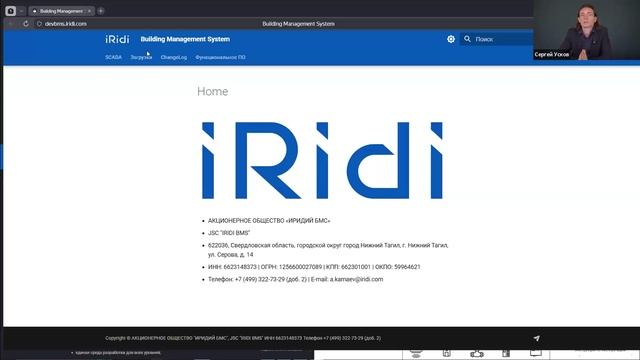Click the search magnifier icon
The width and height of the screenshot is (640, 360).
(x=467, y=39)
